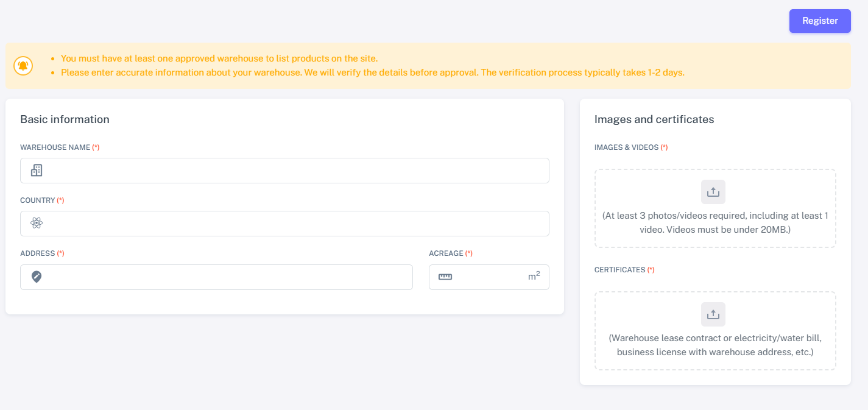The image size is (868, 410).
Task: Select the Images & Videos upload drop zone
Action: click(715, 208)
